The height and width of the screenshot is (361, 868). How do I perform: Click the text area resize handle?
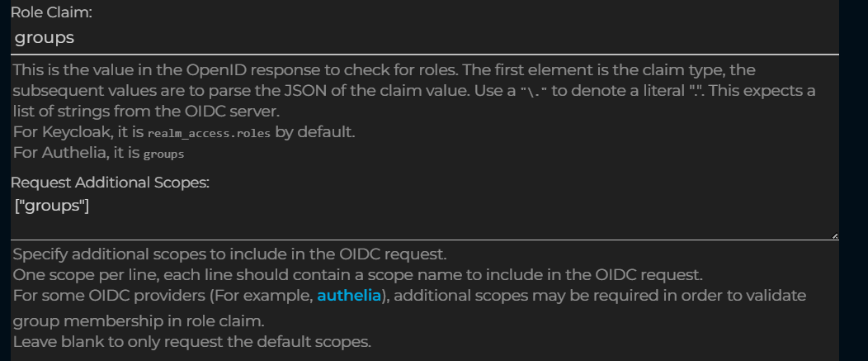coord(835,236)
